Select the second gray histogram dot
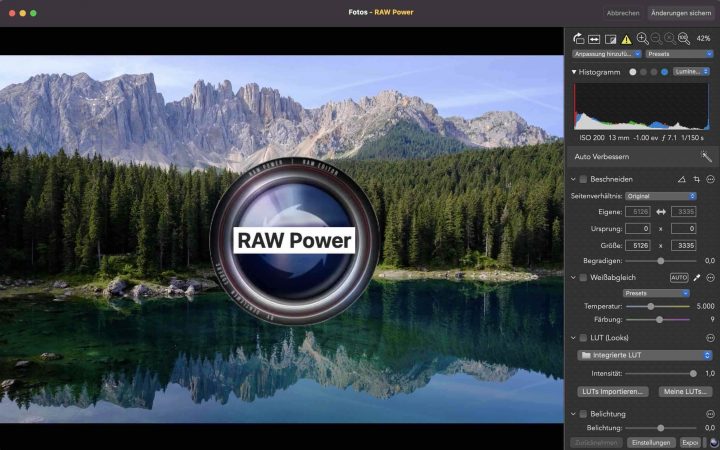Screen dimensions: 720x450 click(643, 72)
